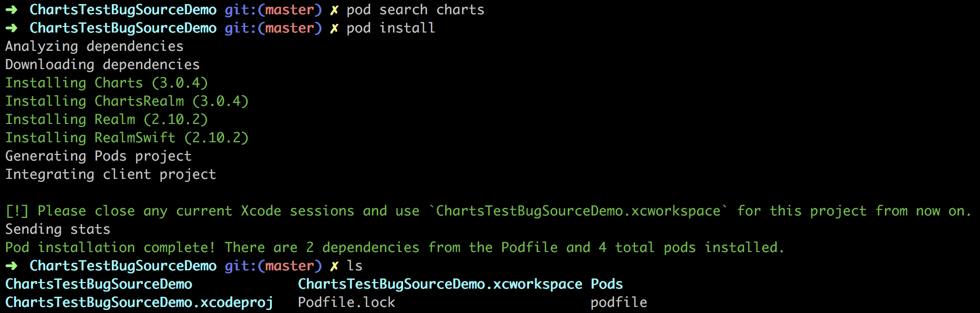Click the lowercase 'podfile' entry

pyautogui.click(x=619, y=302)
